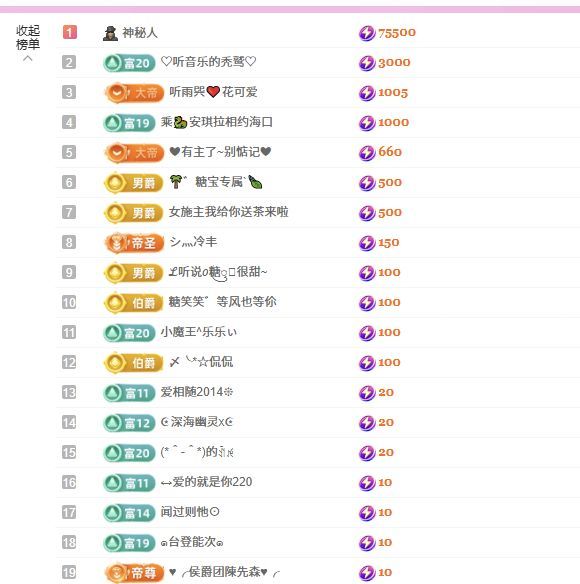Image resolution: width=580 pixels, height=584 pixels.
Task: Click the 富14 badge beside 闻过则怕
Action: pos(129,513)
